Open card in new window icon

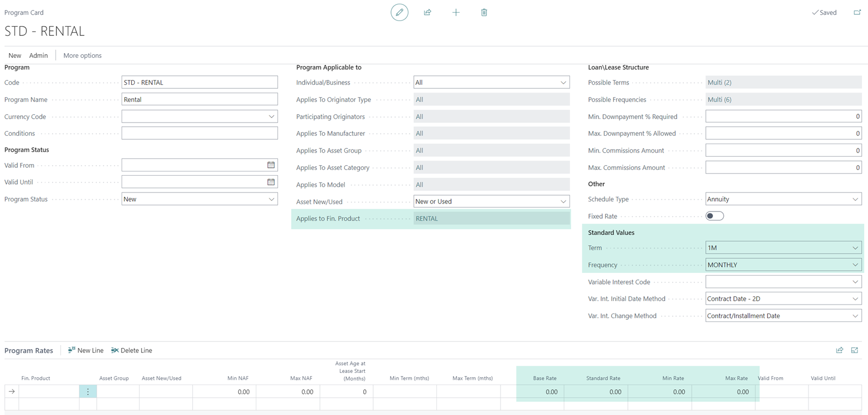[857, 12]
